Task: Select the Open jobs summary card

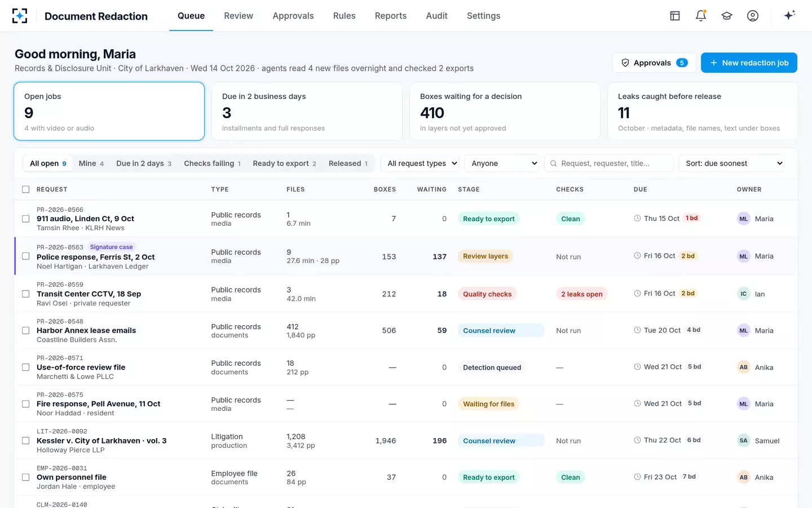Action: pos(109,111)
